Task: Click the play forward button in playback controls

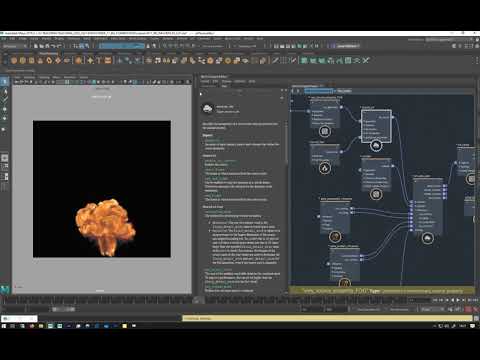Action: [x=458, y=300]
